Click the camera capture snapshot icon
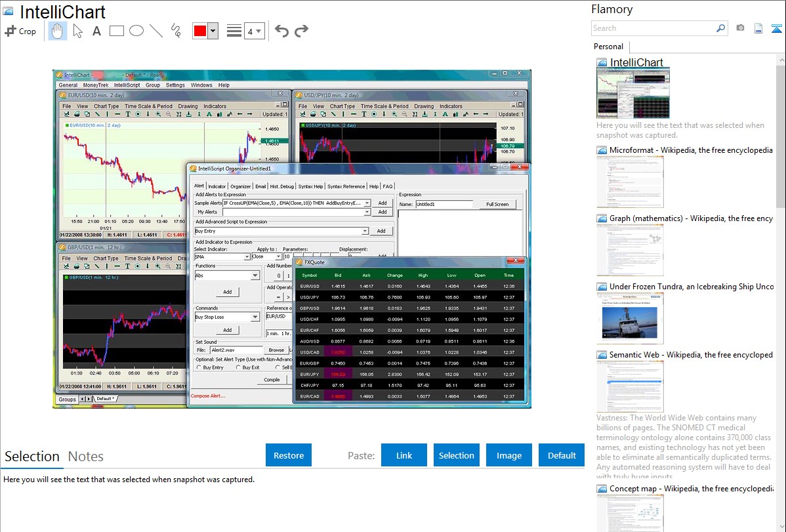The height and width of the screenshot is (532, 786). [x=740, y=28]
